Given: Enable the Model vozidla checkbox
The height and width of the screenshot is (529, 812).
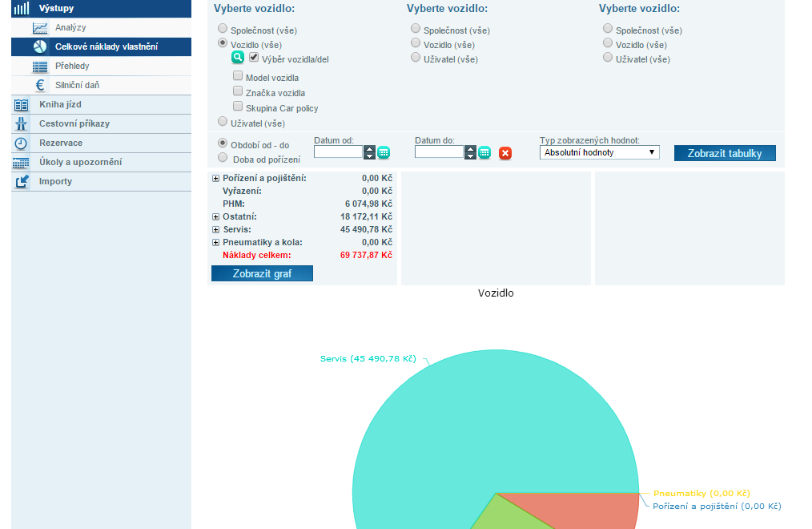Looking at the screenshot, I should tap(238, 77).
